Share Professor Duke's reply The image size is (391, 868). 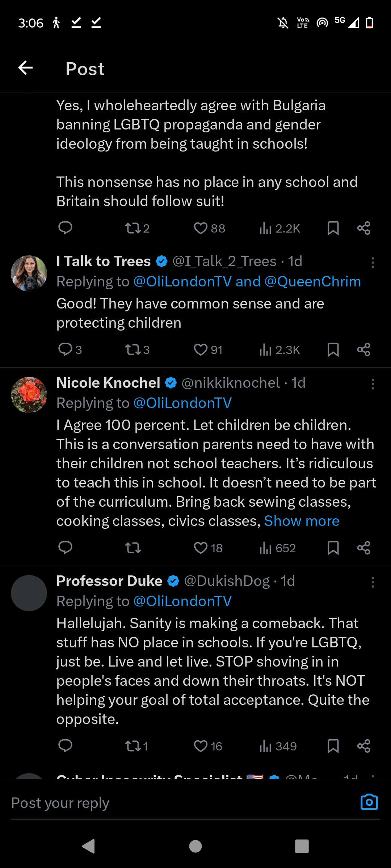click(363, 746)
